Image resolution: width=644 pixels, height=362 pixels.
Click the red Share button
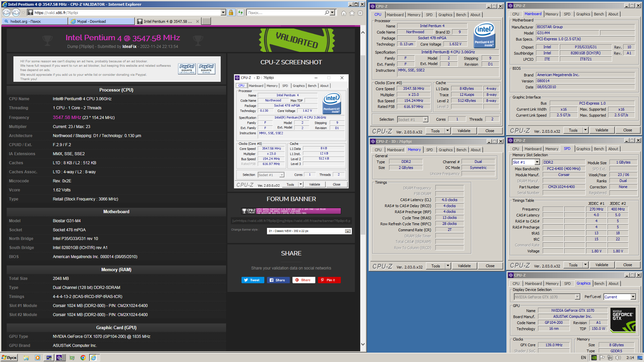pyautogui.click(x=304, y=280)
